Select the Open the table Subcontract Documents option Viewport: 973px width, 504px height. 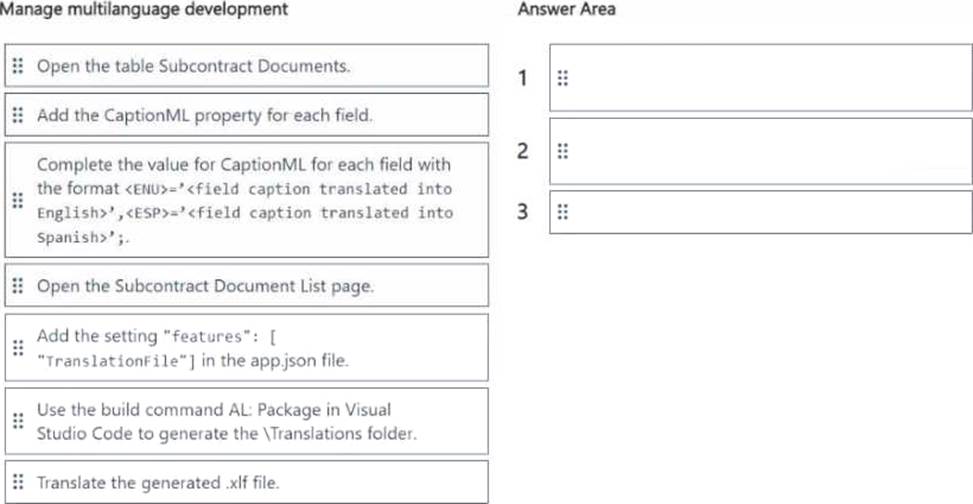point(246,65)
